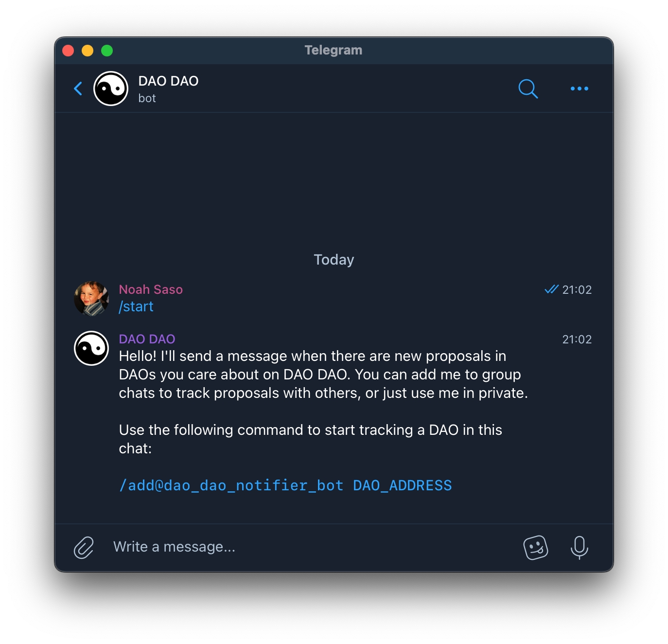Click the yellow minimize window button
Image resolution: width=668 pixels, height=644 pixels.
88,51
